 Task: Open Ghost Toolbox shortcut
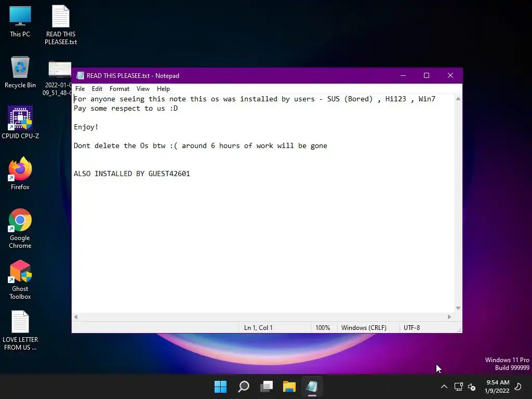click(x=20, y=280)
